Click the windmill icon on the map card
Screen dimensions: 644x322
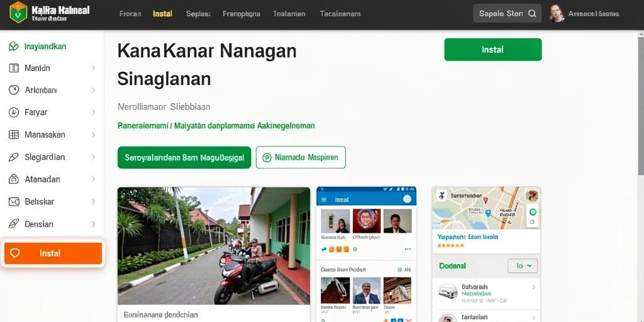click(441, 196)
